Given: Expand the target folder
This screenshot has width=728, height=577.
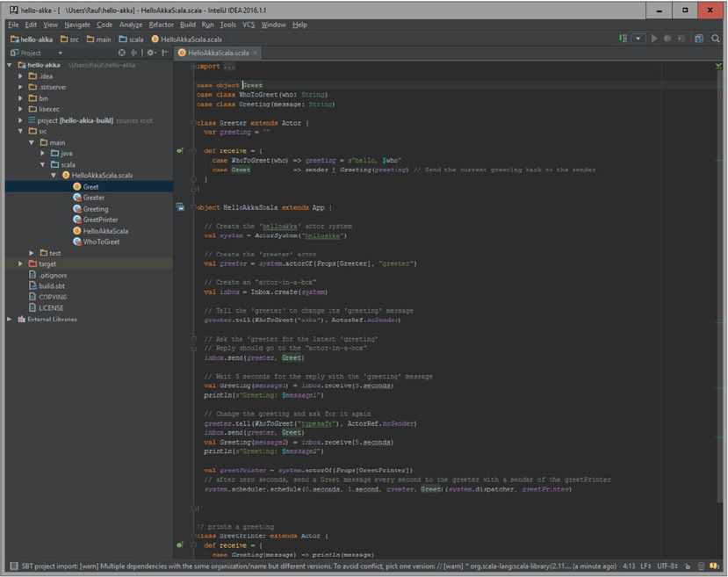Looking at the screenshot, I should point(21,263).
